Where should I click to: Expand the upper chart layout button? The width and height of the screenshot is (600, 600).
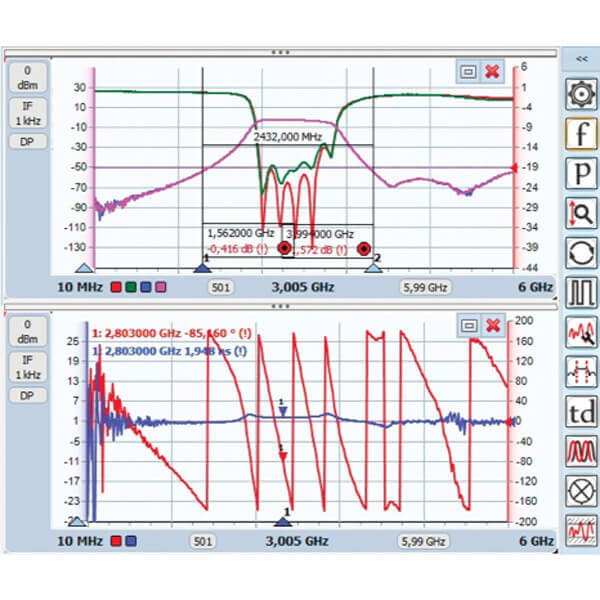click(x=468, y=71)
